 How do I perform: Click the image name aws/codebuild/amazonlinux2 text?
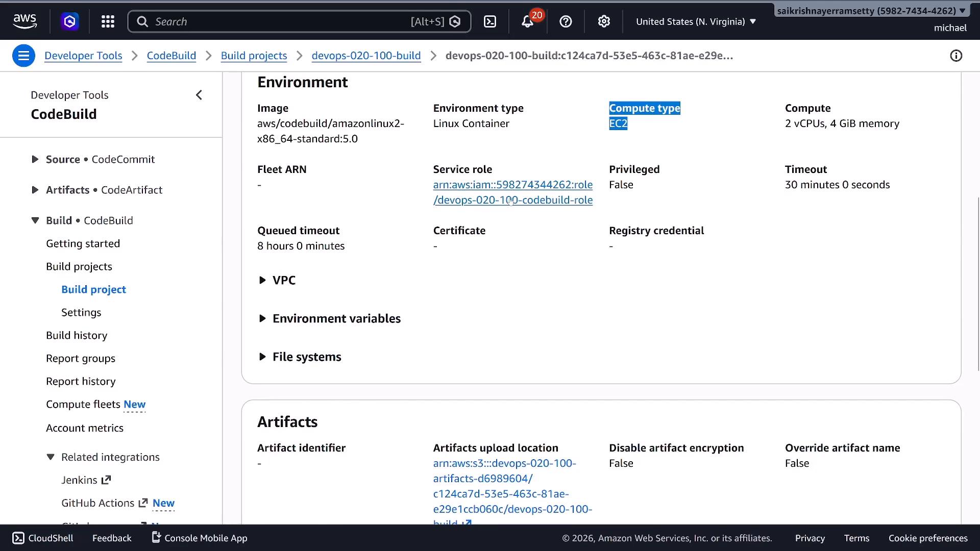click(x=331, y=131)
